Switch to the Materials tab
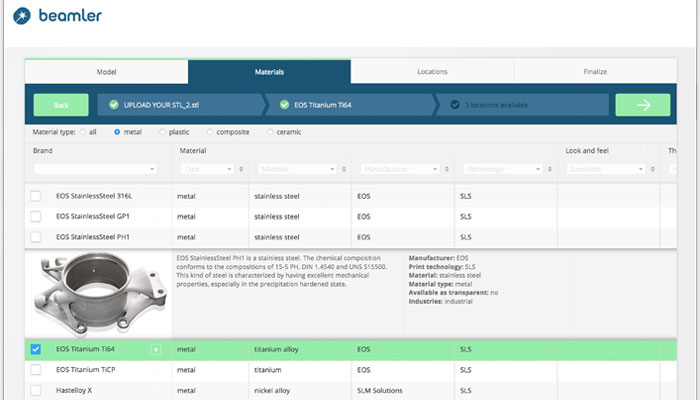Screen dimensions: 700x400 [x=269, y=71]
